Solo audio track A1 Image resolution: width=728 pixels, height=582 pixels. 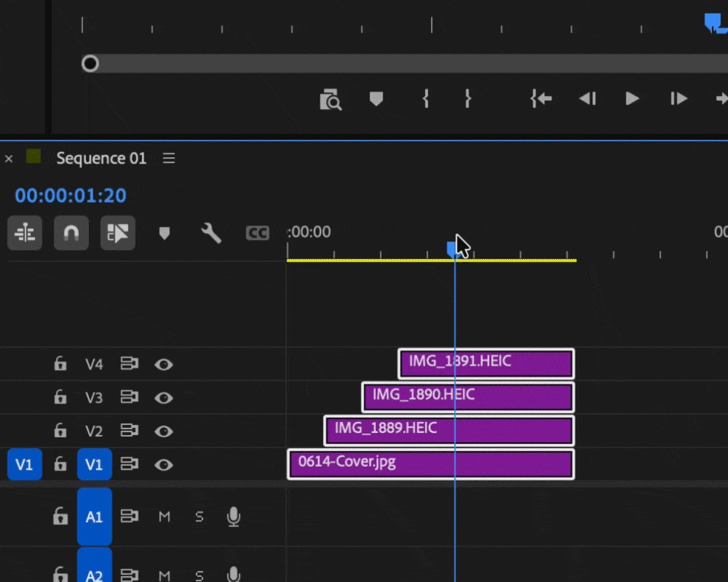199,517
